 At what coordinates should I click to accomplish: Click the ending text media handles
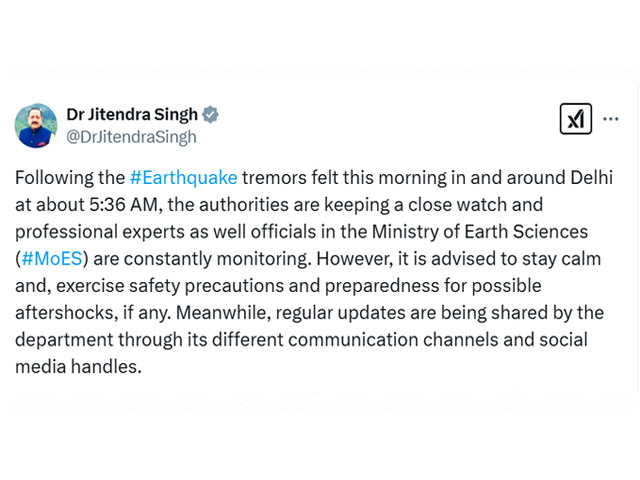pyautogui.click(x=78, y=367)
